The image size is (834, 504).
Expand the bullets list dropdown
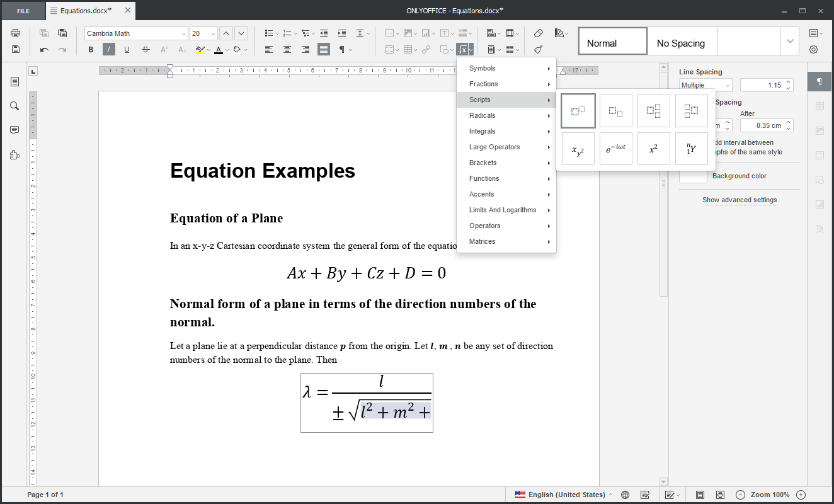[x=276, y=33]
